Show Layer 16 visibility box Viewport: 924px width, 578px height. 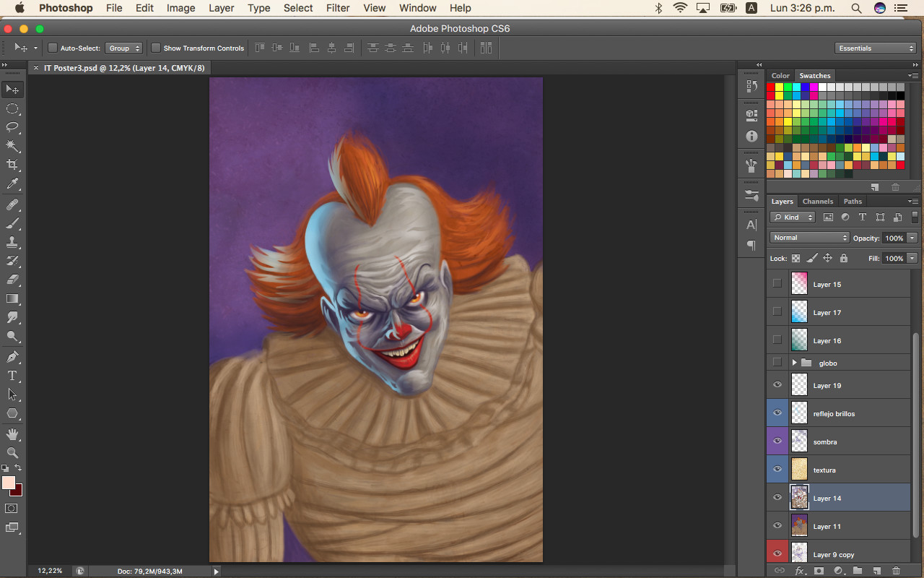tap(777, 340)
